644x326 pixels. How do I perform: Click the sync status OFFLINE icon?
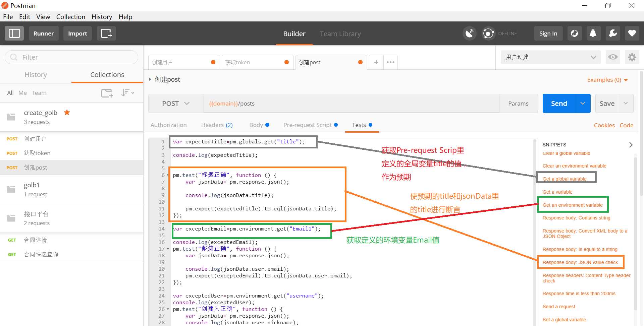(x=489, y=34)
